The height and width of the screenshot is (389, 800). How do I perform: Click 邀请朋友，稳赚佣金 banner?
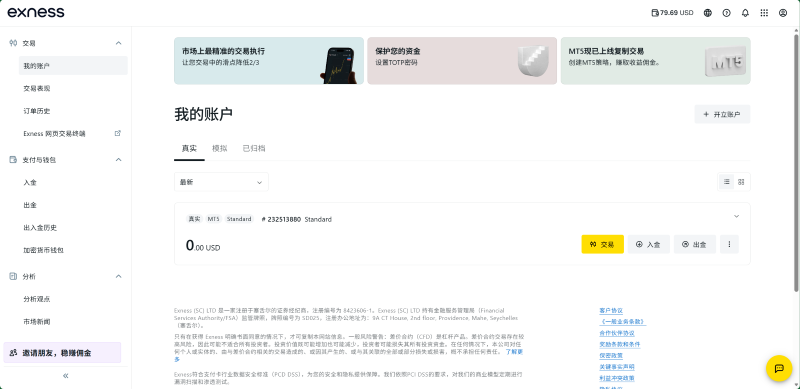point(62,352)
